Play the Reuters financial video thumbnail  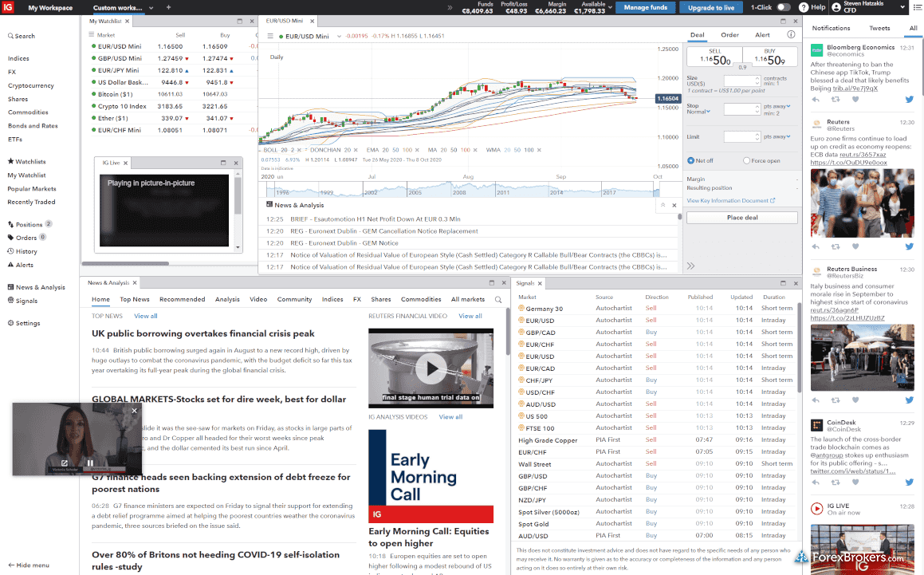tap(431, 368)
